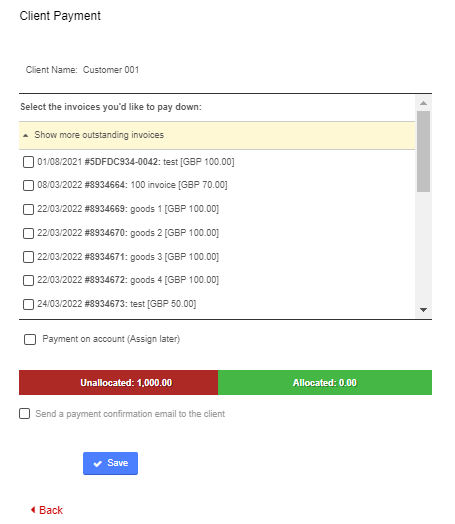Image resolution: width=455 pixels, height=524 pixels.
Task: Click the red Back arrow icon
Action: click(33, 510)
